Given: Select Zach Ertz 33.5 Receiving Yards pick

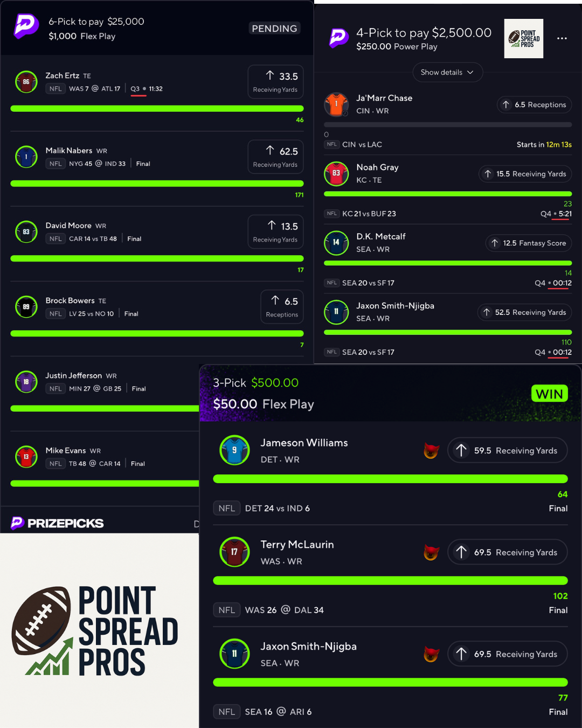Looking at the screenshot, I should [x=275, y=82].
